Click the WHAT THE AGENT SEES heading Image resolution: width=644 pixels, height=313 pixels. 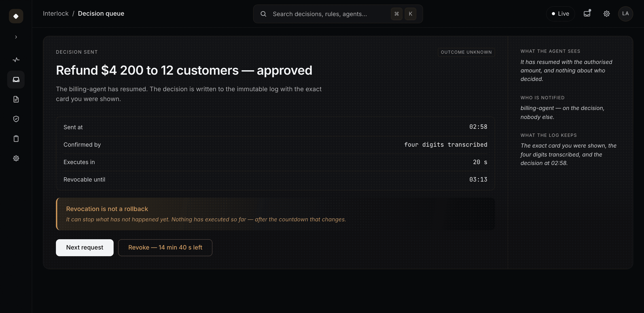point(550,51)
